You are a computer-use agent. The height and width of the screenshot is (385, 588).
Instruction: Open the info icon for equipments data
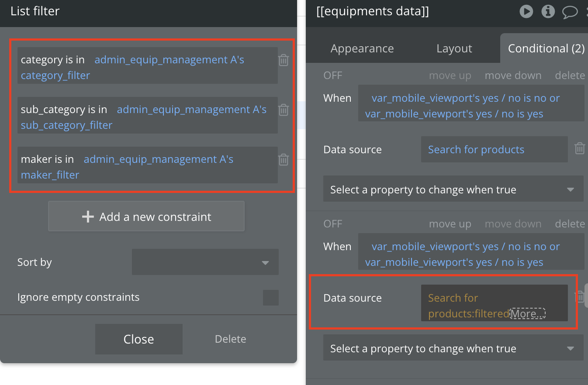pos(548,11)
